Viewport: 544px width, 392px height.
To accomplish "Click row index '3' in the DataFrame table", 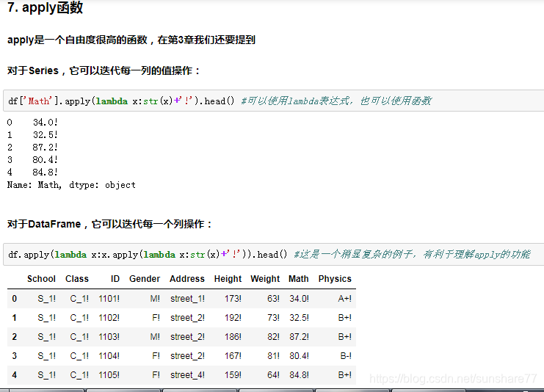I will pos(14,356).
